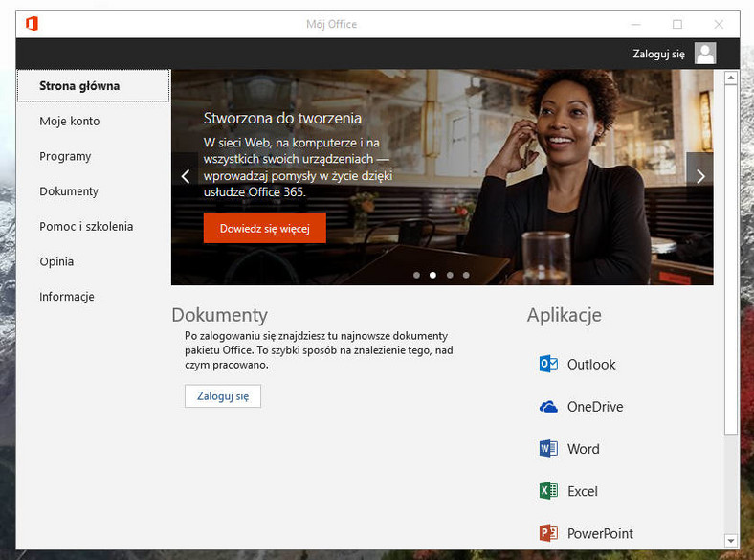This screenshot has width=754, height=560.
Task: Open Word via its blue icon
Action: [x=548, y=449]
